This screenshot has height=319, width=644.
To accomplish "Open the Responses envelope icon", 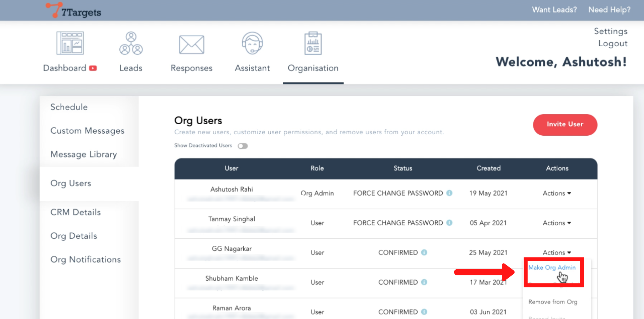I will coord(192,45).
